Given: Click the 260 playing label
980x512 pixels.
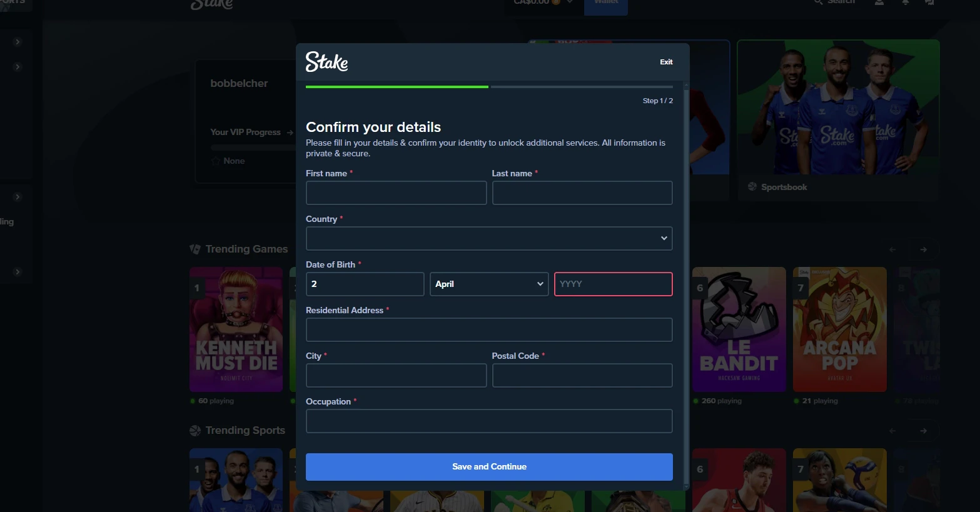Looking at the screenshot, I should 721,401.
